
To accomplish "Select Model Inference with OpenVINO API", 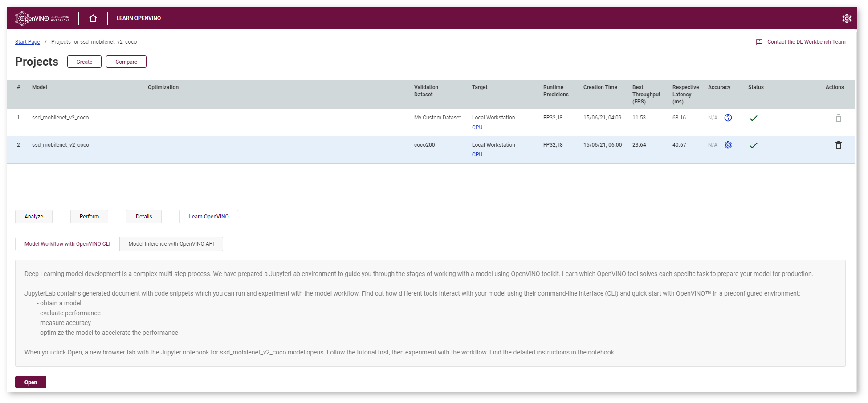I will pos(171,244).
